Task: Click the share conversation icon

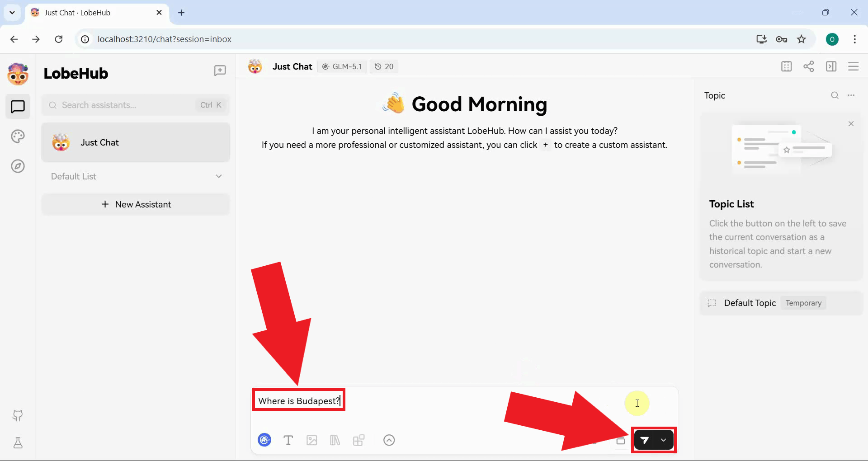Action: coord(808,66)
